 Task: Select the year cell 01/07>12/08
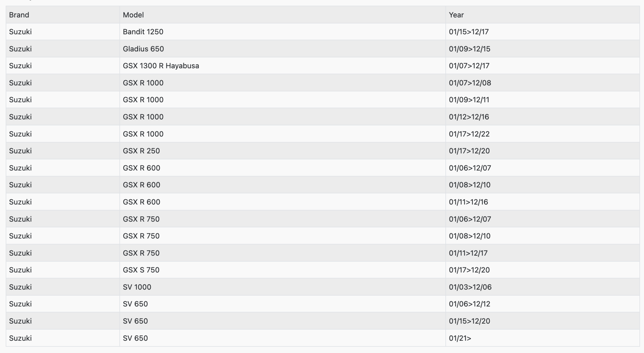[x=470, y=83]
